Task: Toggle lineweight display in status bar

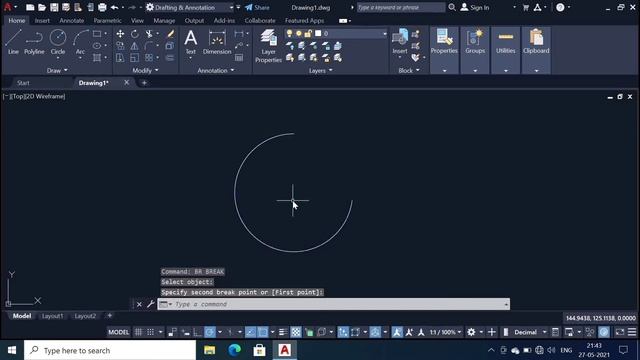Action: click(x=283, y=332)
